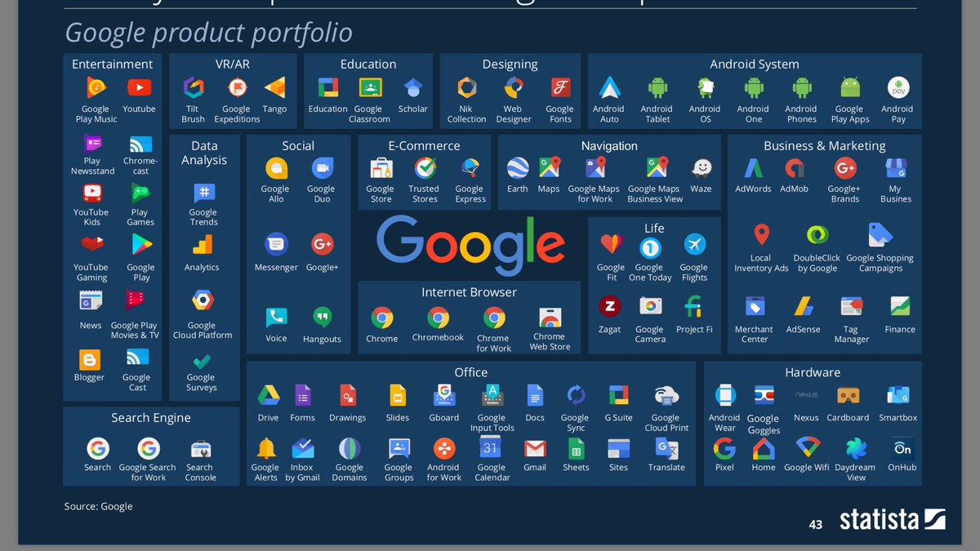Image resolution: width=980 pixels, height=551 pixels.
Task: Open the Youtube icon in Entertainment
Action: tap(139, 88)
